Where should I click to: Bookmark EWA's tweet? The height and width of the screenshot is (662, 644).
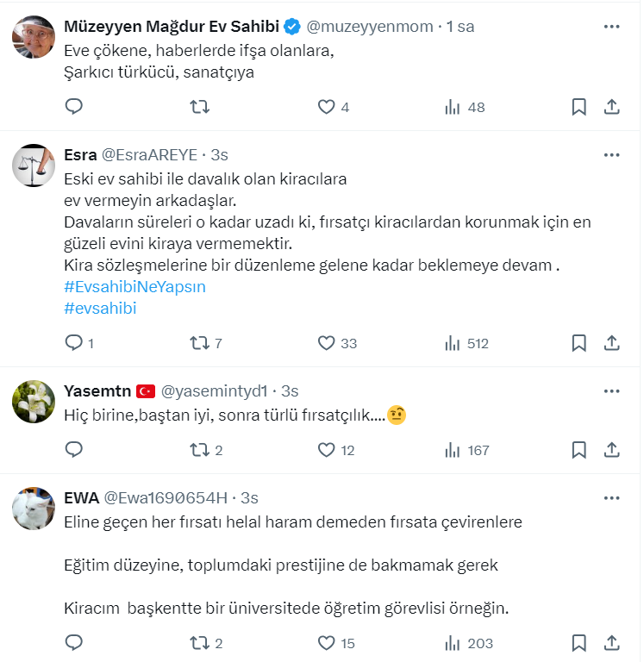click(579, 643)
